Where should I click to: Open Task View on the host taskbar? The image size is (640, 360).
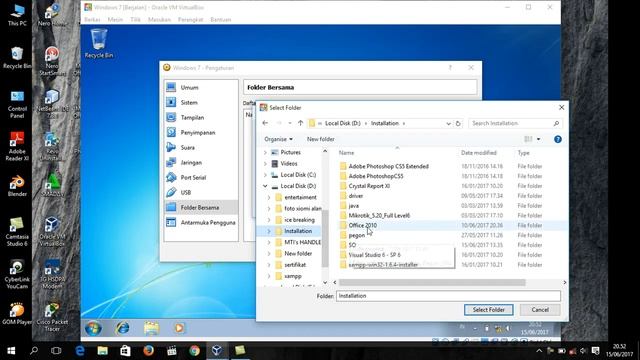pyautogui.click(x=56, y=351)
